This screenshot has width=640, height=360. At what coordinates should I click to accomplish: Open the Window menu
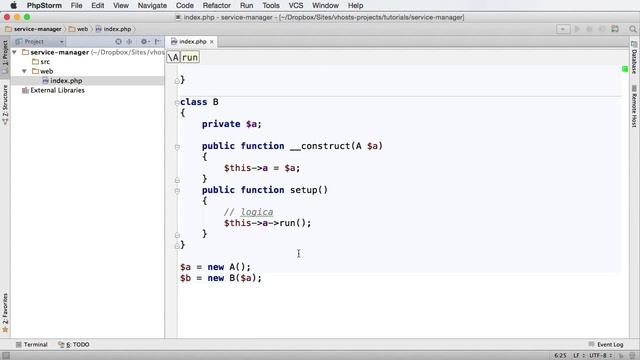[x=325, y=5]
